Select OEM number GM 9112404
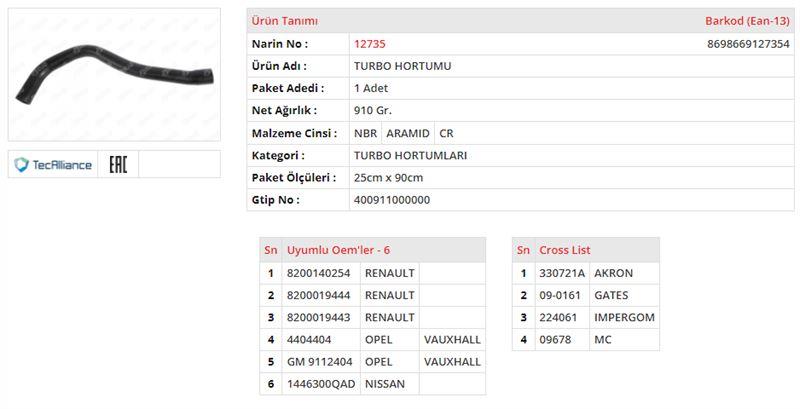 tap(319, 362)
